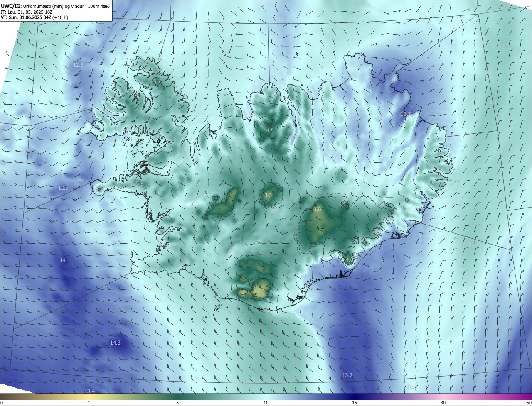Click the 12.3 value label over the sea
This screenshot has height=406, width=532.
(78, 65)
